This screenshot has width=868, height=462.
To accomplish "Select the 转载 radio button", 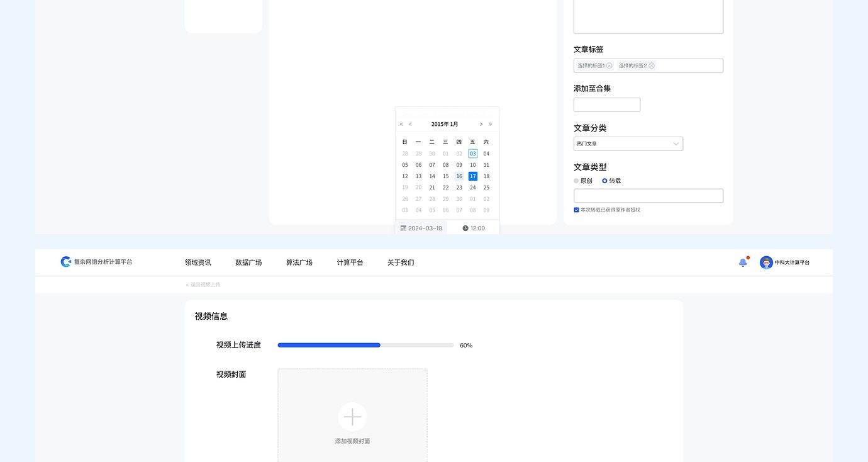I will tap(604, 181).
